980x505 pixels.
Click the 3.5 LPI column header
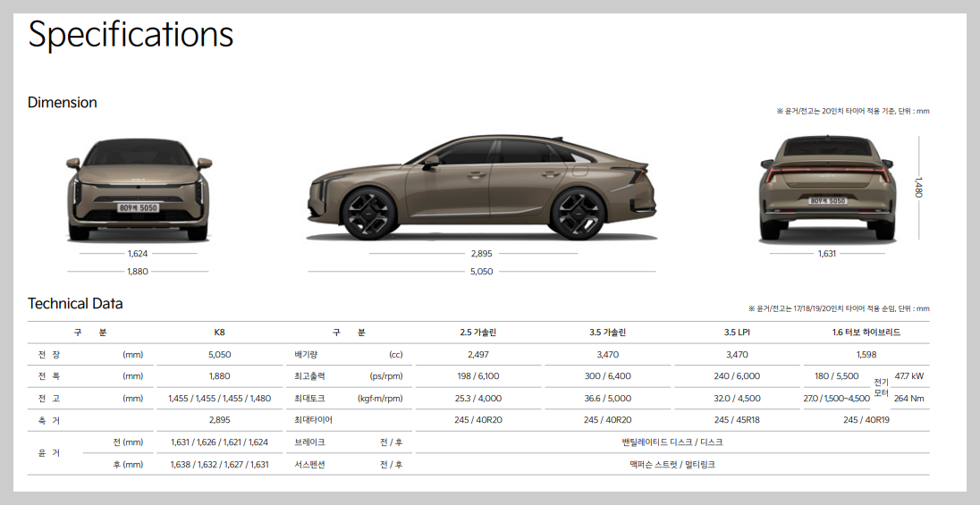(x=737, y=332)
